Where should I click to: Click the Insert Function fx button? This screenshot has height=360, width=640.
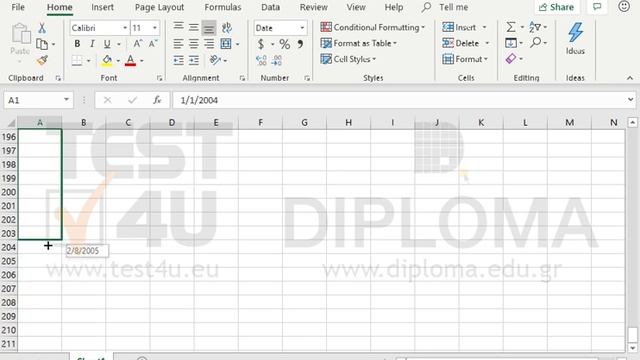point(157,100)
